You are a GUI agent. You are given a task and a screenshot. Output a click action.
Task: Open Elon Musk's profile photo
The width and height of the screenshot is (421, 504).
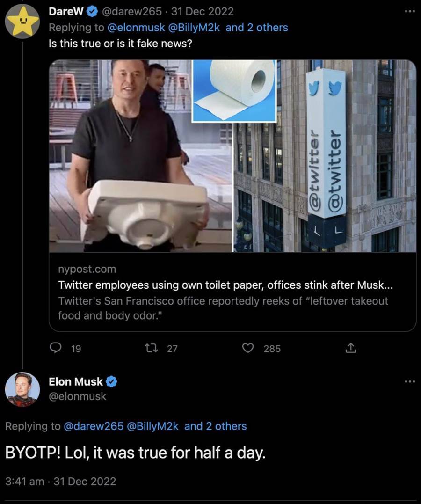22,389
